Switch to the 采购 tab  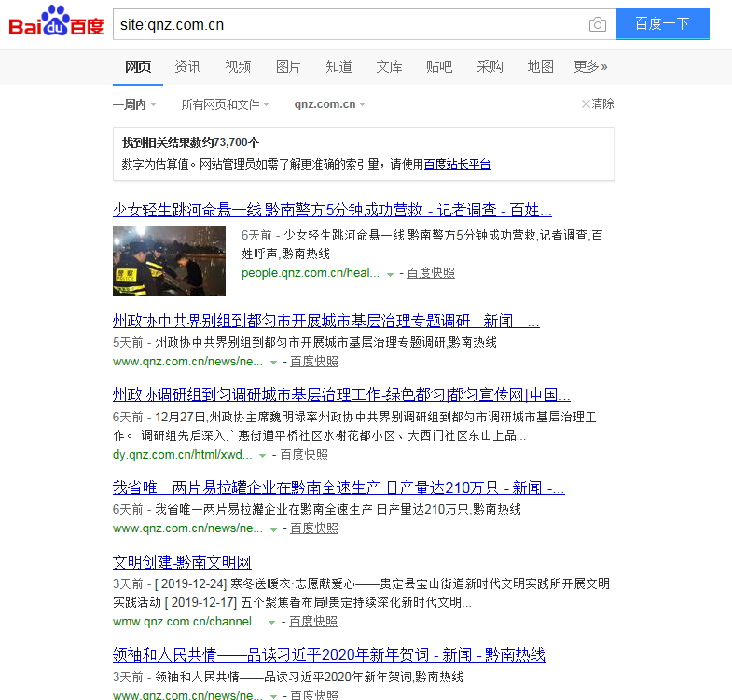click(x=490, y=67)
